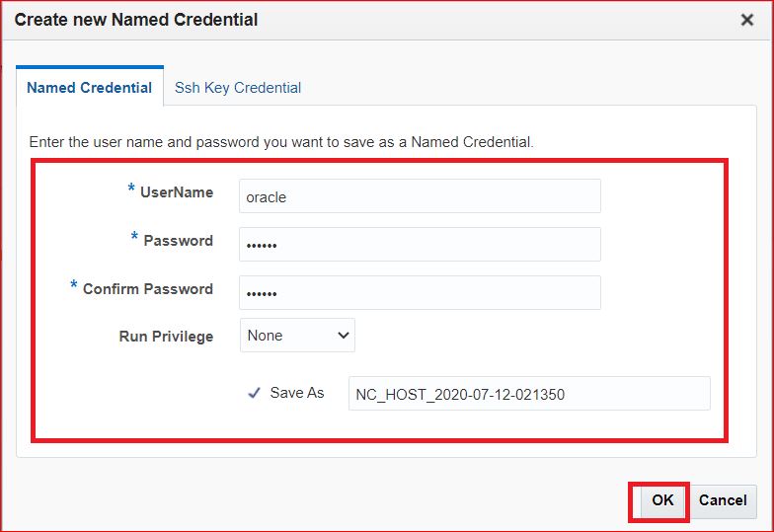Expand Run Privilege using its chevron arrow
Screen dimensions: 774x532
click(x=344, y=336)
